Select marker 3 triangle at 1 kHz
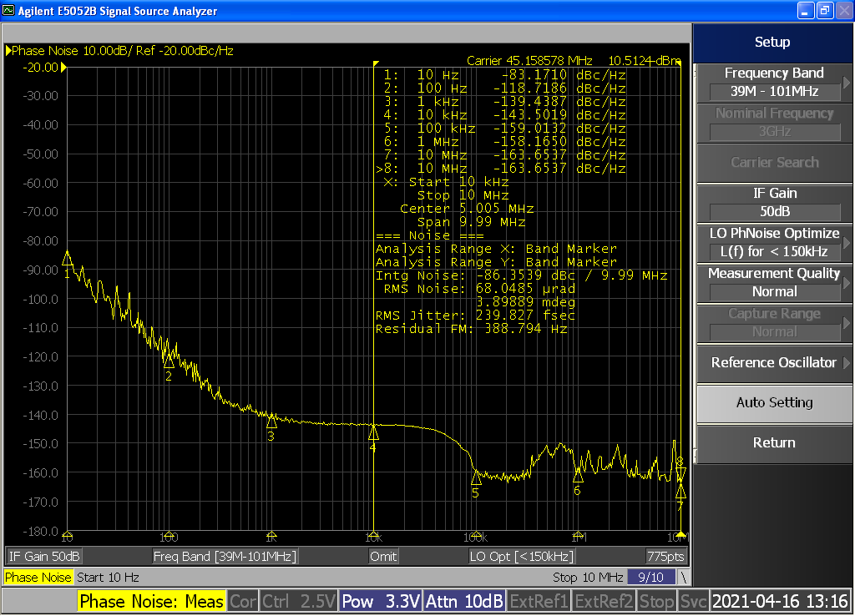 (271, 421)
